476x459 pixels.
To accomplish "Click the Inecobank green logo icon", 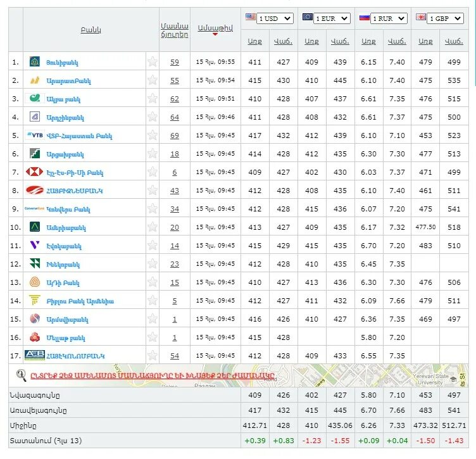I will click(x=35, y=263).
